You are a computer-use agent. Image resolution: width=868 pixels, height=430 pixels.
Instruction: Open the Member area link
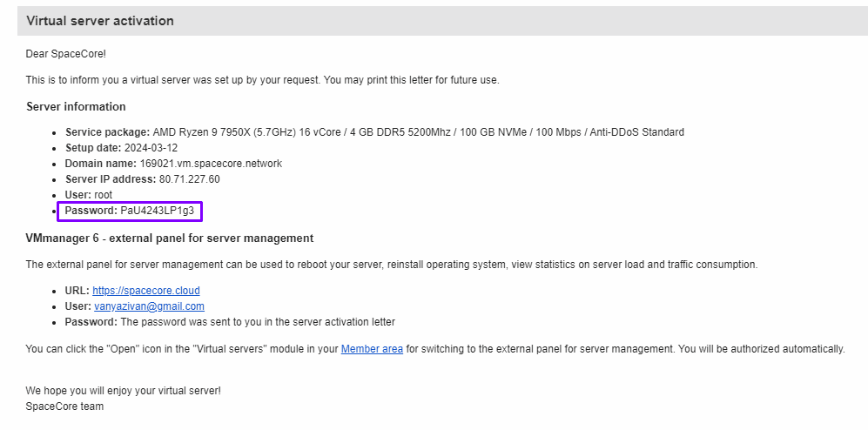coord(372,349)
